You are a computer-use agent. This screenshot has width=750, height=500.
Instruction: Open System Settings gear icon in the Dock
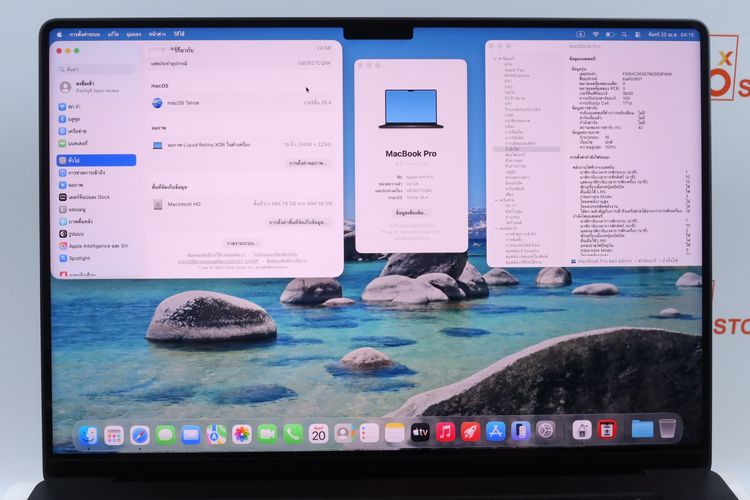click(x=545, y=431)
